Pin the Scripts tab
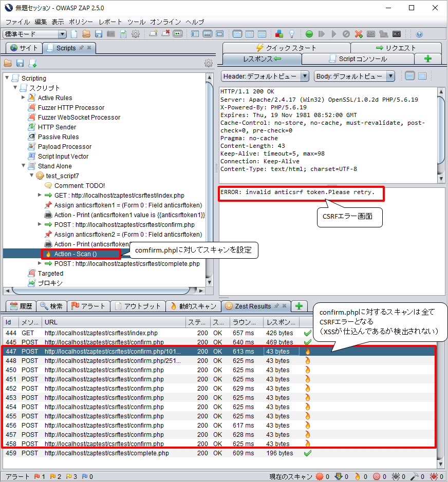The height and width of the screenshot is (482, 448). [82, 48]
